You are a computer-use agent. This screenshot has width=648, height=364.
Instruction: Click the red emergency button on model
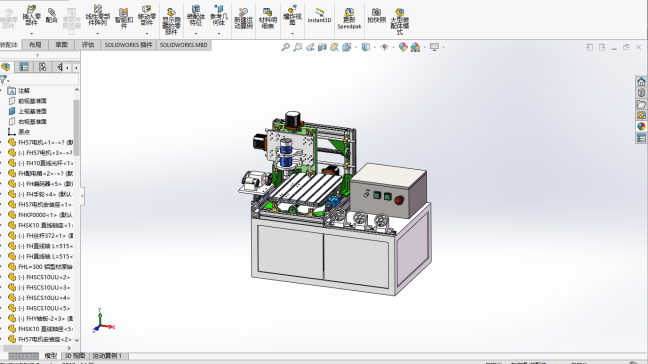point(399,200)
